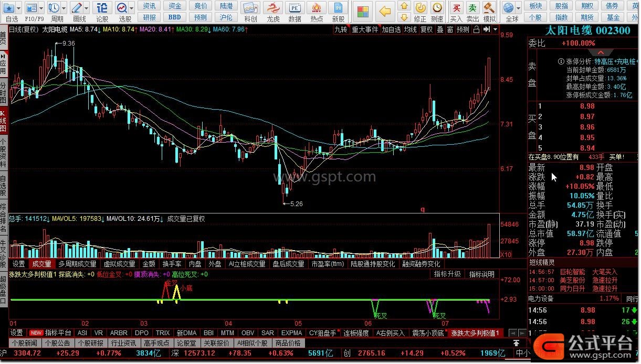The image size is (641, 364).
Task: Toggle 复权 price adjustment in chart toolbar
Action: (x=427, y=30)
